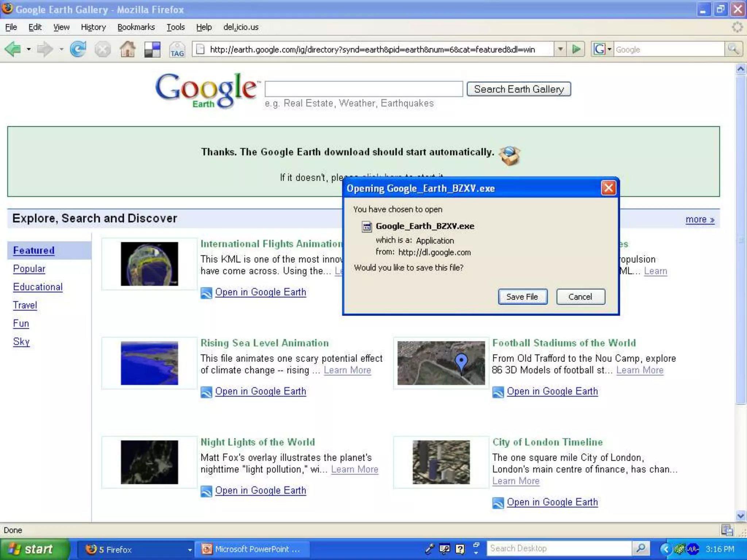This screenshot has height=560, width=747.
Task: Click the Google Earth icon beside Rising Sea Level link
Action: click(206, 392)
